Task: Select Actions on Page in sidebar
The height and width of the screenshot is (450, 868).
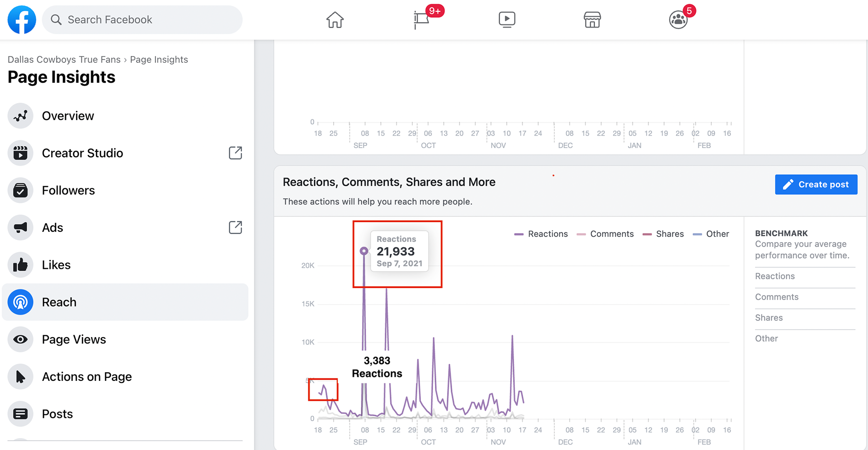Action: coord(125,377)
